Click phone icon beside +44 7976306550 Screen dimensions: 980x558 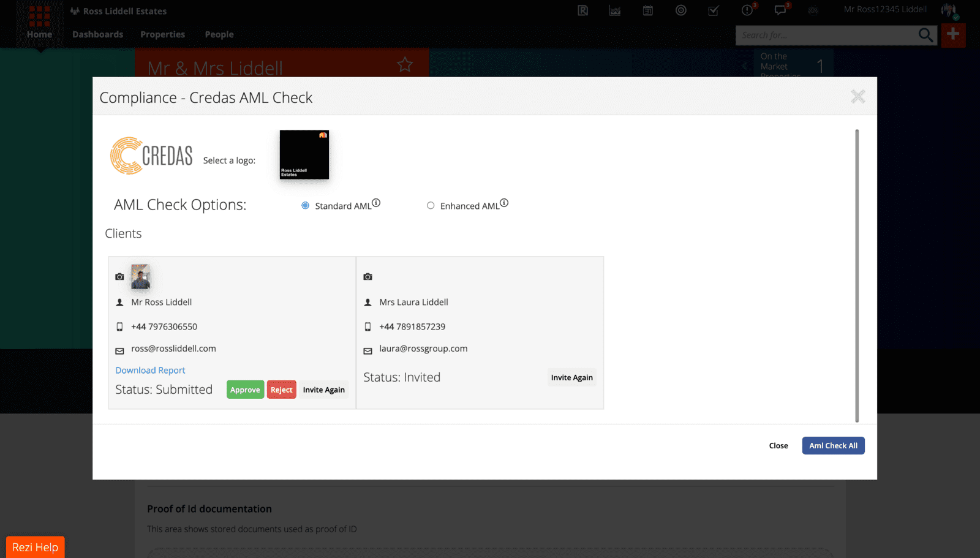pyautogui.click(x=119, y=326)
